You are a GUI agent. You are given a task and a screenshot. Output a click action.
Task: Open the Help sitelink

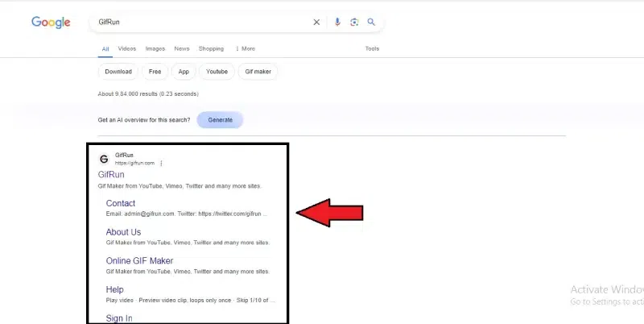tap(114, 289)
